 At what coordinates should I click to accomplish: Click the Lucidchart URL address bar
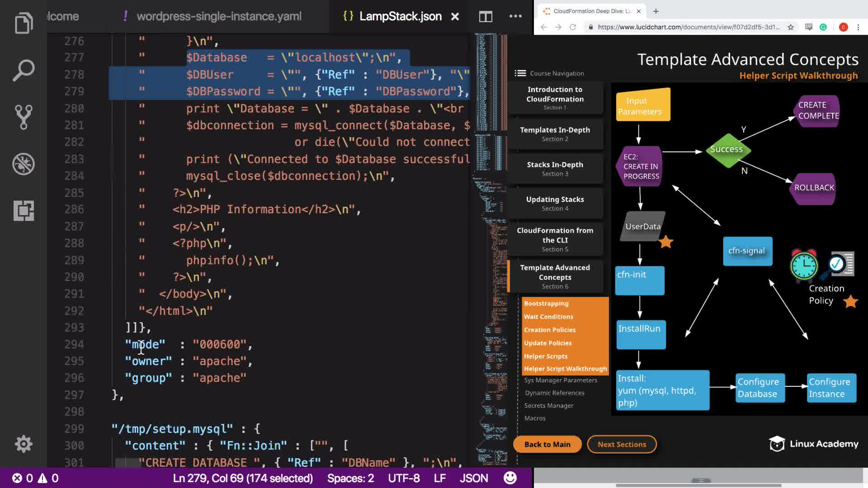[x=688, y=27]
